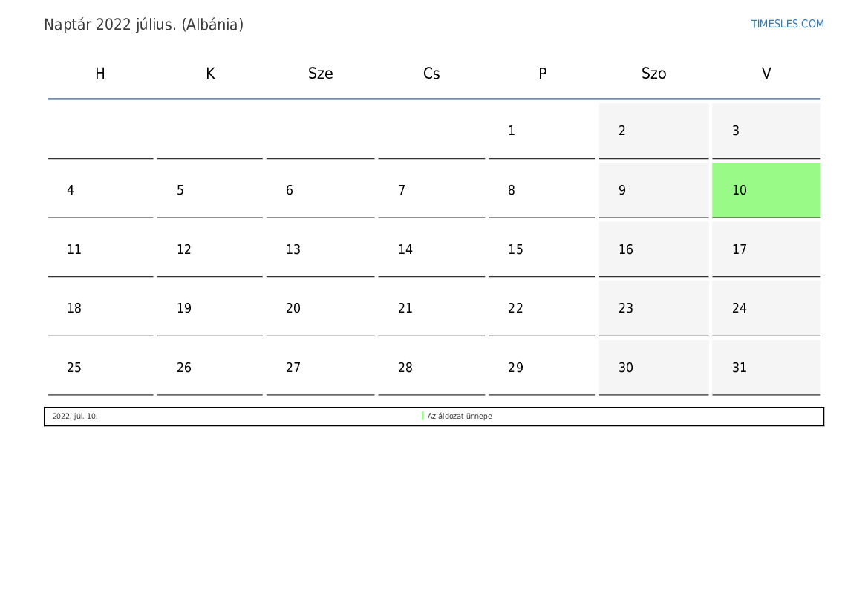Viewport: 868px width, 614px height.
Task: Open the TIMESLES.COM link
Action: (787, 24)
